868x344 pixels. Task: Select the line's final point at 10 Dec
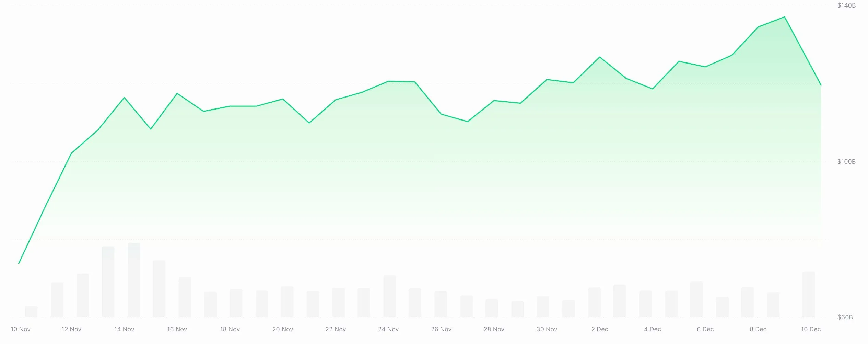821,85
